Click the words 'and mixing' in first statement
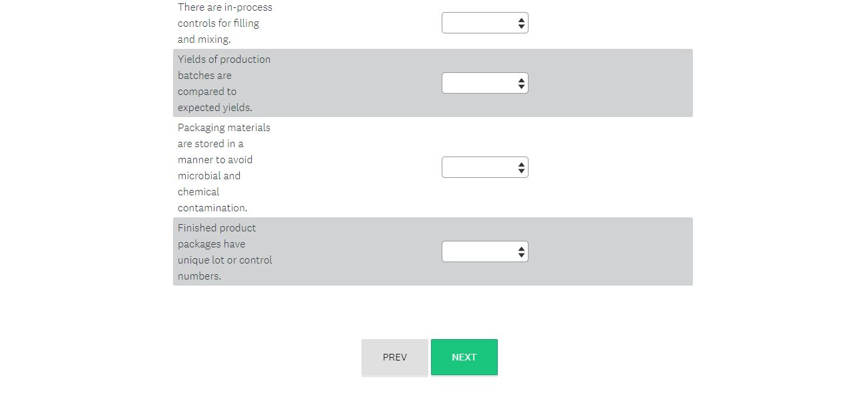Viewport: 868px width, 410px height. pyautogui.click(x=204, y=39)
